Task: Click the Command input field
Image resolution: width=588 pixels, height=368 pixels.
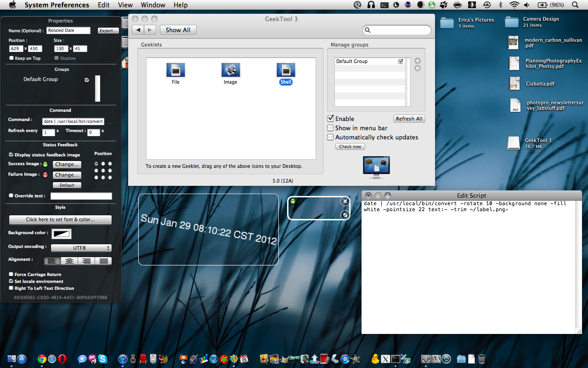Action: point(73,121)
